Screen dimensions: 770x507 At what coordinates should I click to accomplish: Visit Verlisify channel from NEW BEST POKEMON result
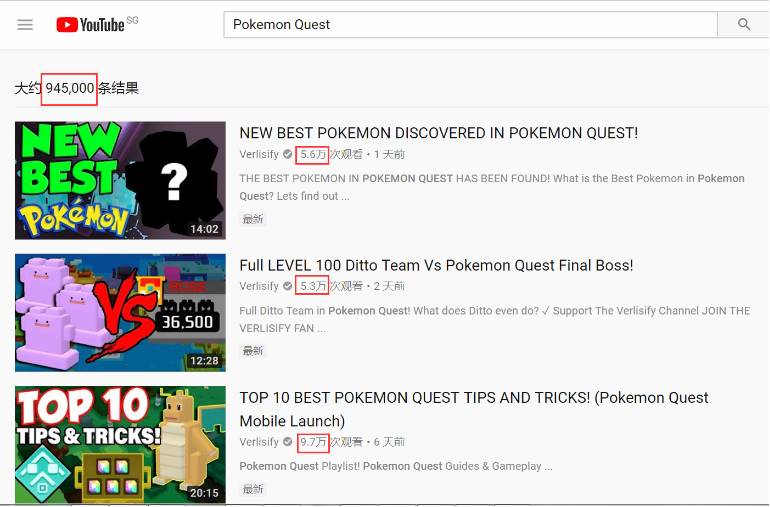259,155
